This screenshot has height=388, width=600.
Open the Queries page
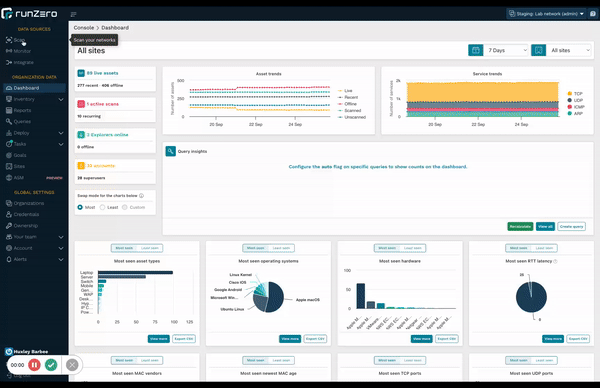pyautogui.click(x=18, y=121)
